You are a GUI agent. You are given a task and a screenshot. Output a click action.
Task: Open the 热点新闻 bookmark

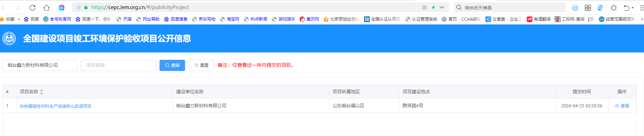tap(255, 19)
